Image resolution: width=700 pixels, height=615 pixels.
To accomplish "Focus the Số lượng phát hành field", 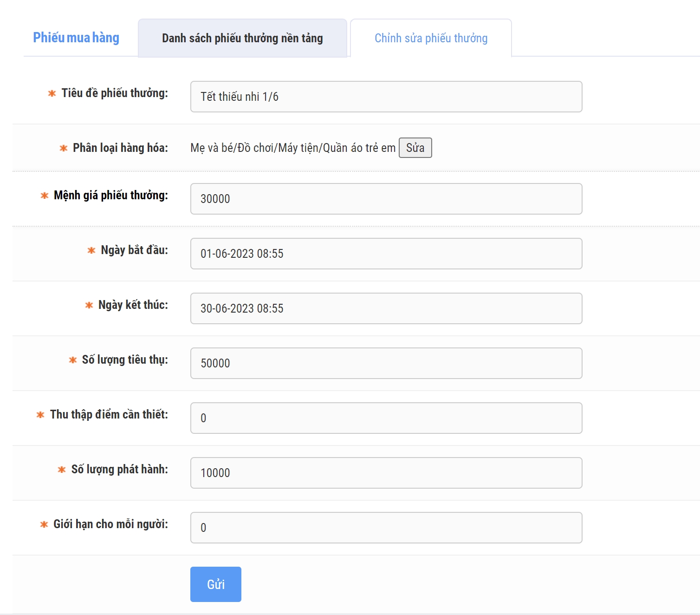I will pyautogui.click(x=386, y=473).
